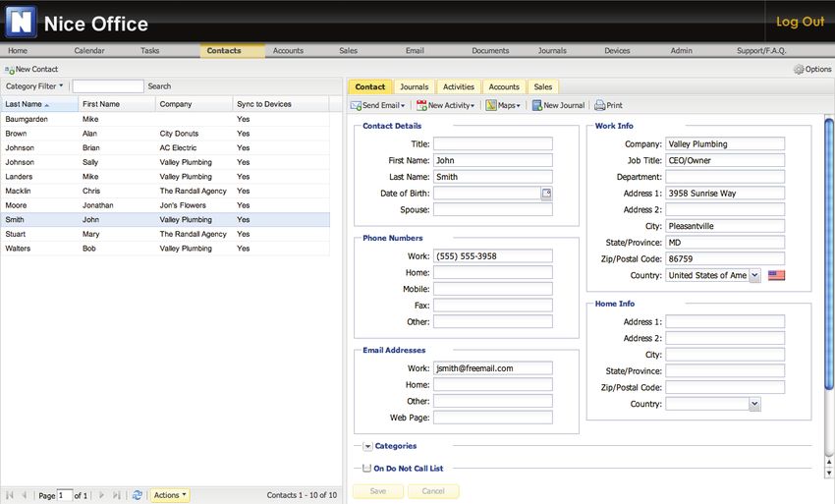Image resolution: width=835 pixels, height=504 pixels.
Task: Open the Work Info Country dropdown
Action: pyautogui.click(x=754, y=275)
